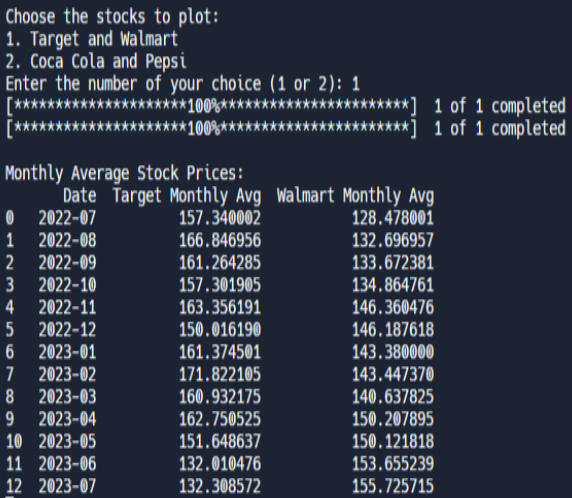Click the 'Walmart Monthly Avg' column header
This screenshot has width=572, height=498.
coord(355,196)
